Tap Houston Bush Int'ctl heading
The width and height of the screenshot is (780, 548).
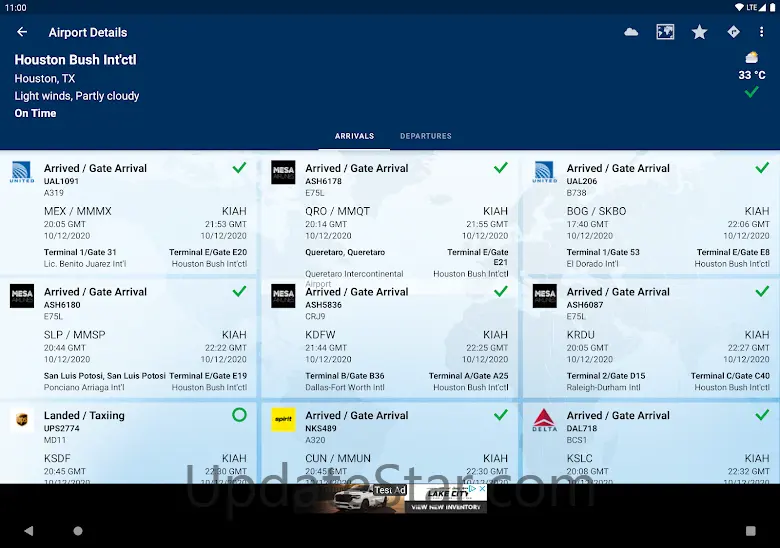pos(75,60)
